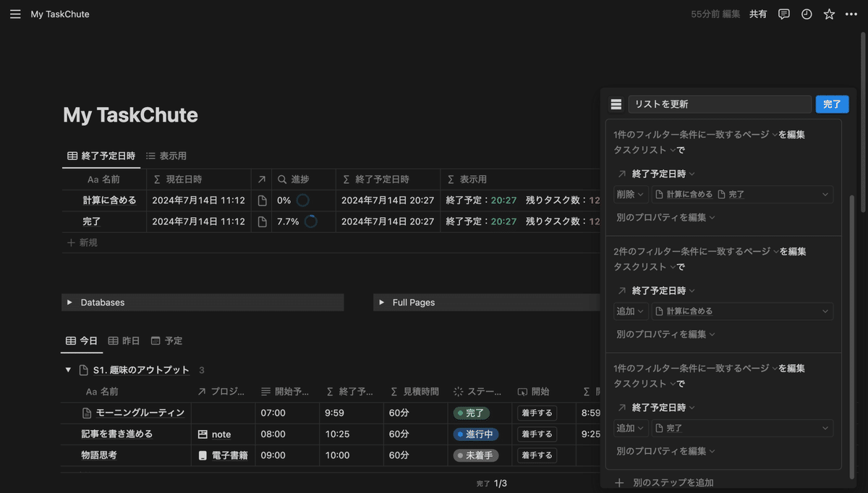Open the three-dot more options menu
Image resolution: width=868 pixels, height=493 pixels.
[851, 14]
